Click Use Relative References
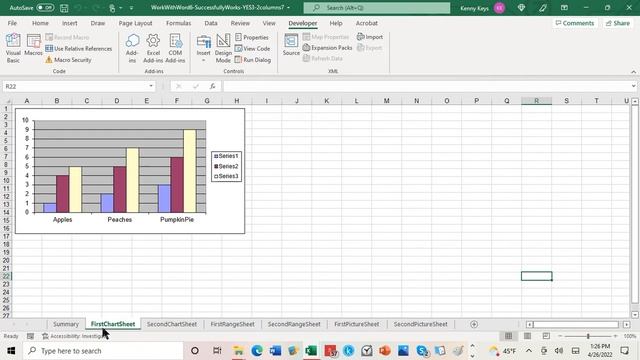 point(78,49)
